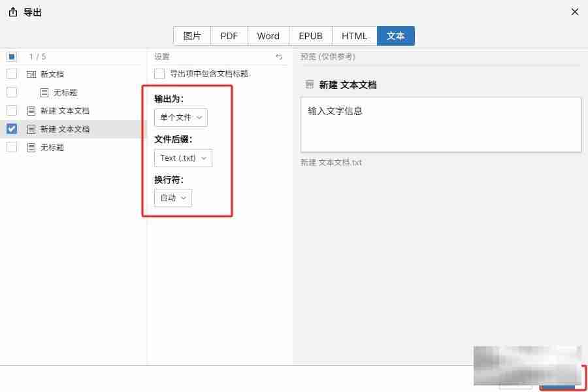Viewport: 588px width, 392px height.
Task: Open the 换行符 dropdown showing 自动
Action: (x=172, y=198)
